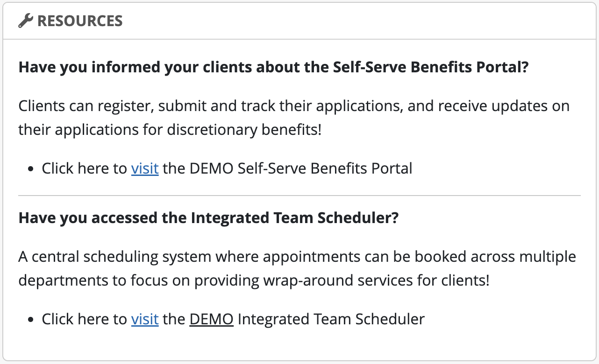Click the bullet point before the Team Scheduler link
Image resolution: width=599 pixels, height=364 pixels.
(31, 320)
